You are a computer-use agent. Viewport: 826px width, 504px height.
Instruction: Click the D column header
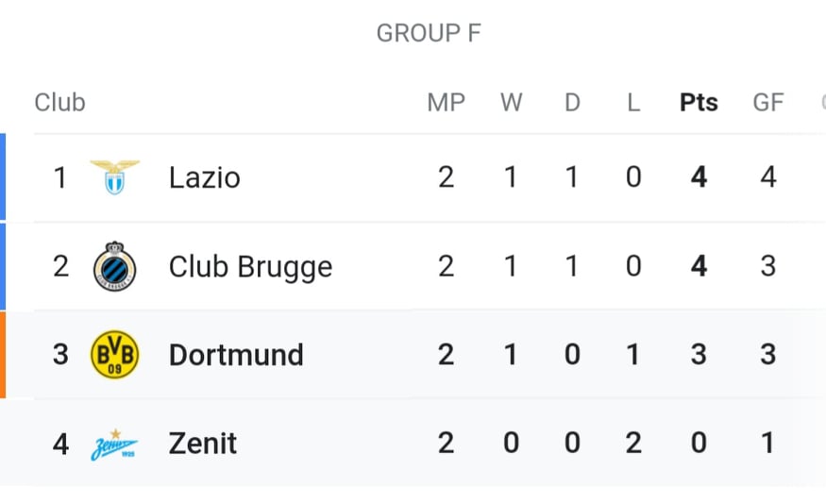click(572, 102)
